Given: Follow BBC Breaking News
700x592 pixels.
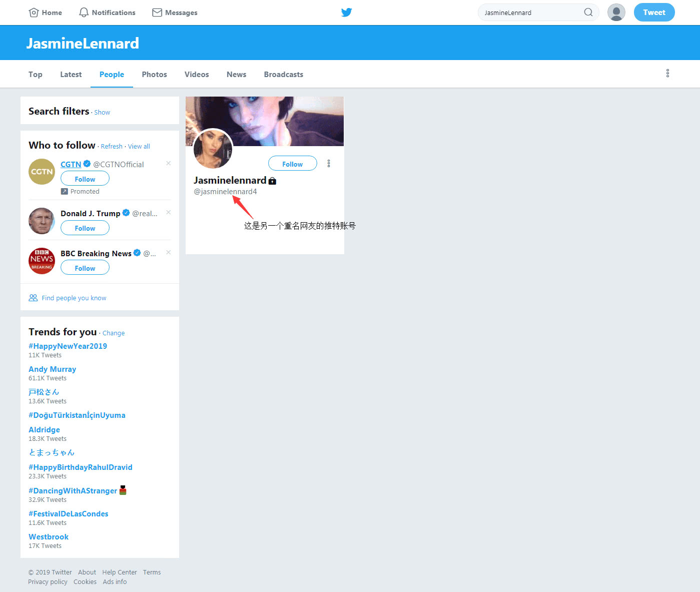Looking at the screenshot, I should point(85,268).
